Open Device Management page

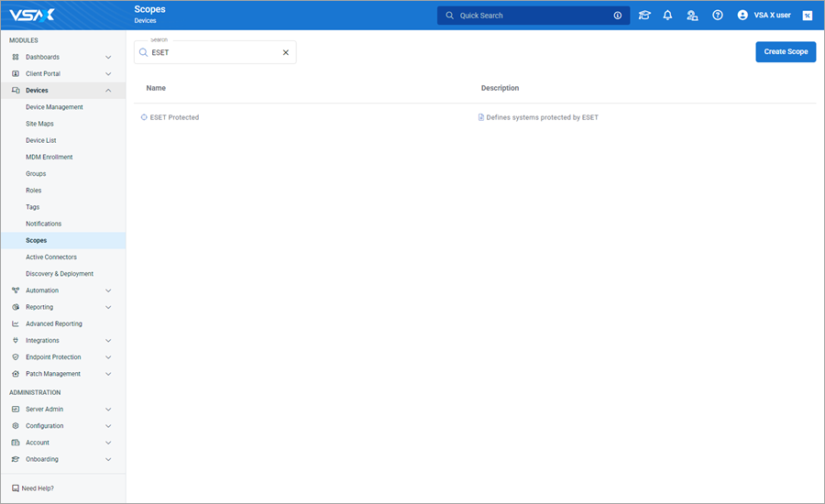click(54, 107)
